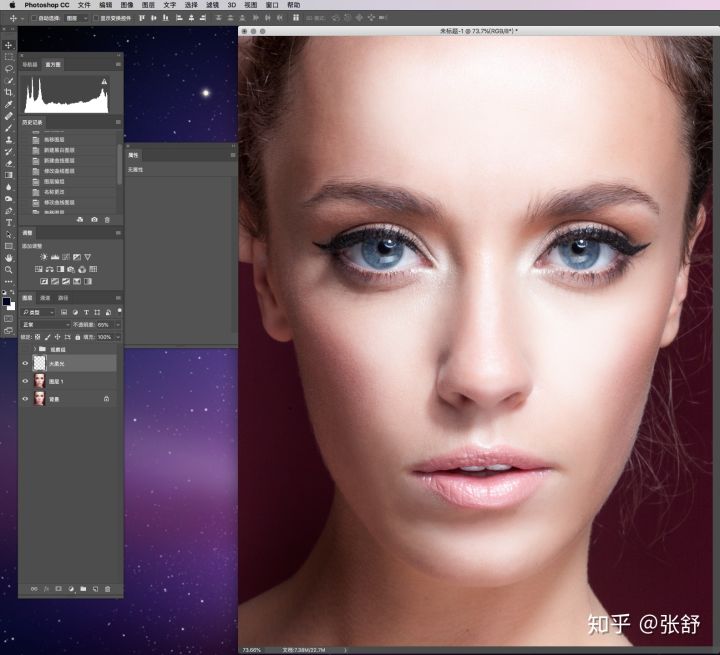
Task: Click the foreground color swatch
Action: pos(7,301)
